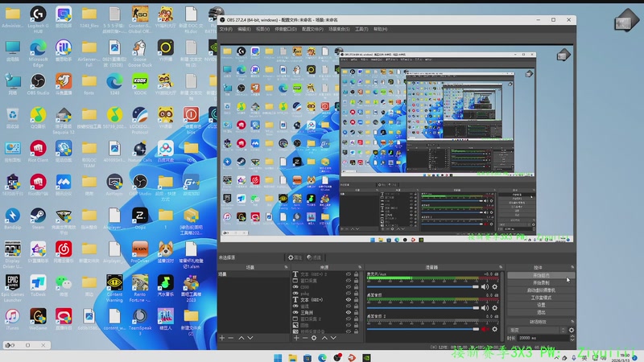
Task: Select the Riot Client desktop icon
Action: point(38,151)
